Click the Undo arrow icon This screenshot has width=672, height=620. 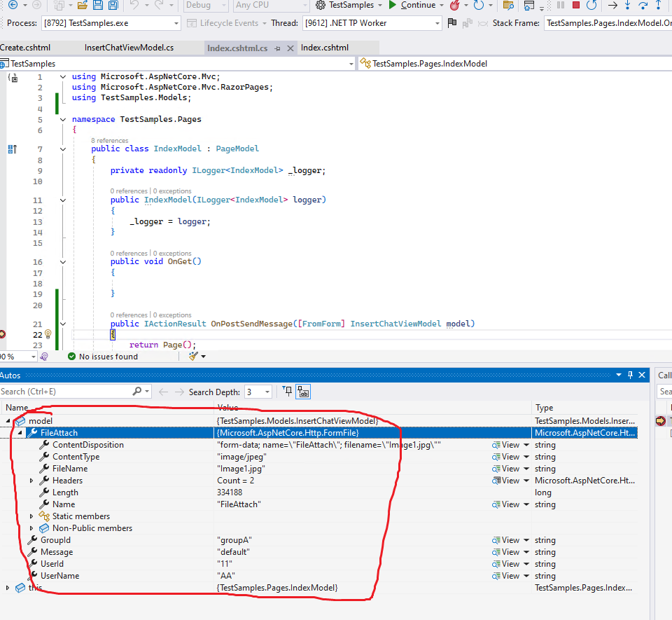134,5
